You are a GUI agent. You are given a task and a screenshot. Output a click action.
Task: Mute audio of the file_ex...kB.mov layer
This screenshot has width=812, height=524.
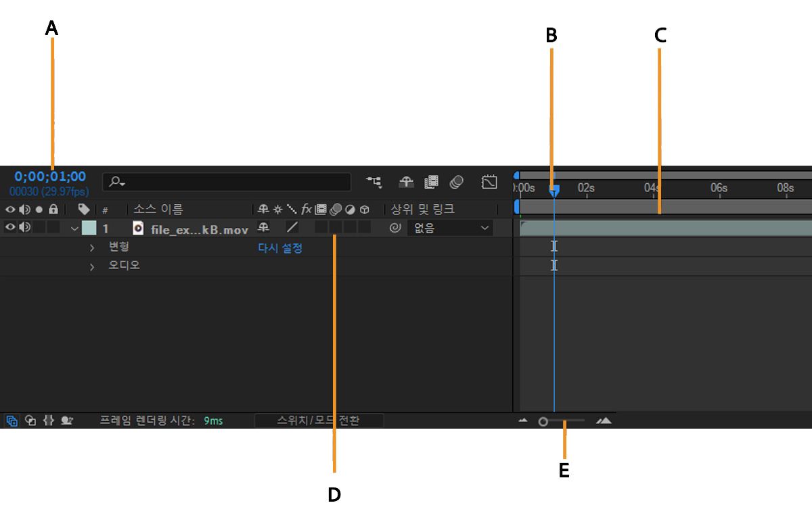24,228
